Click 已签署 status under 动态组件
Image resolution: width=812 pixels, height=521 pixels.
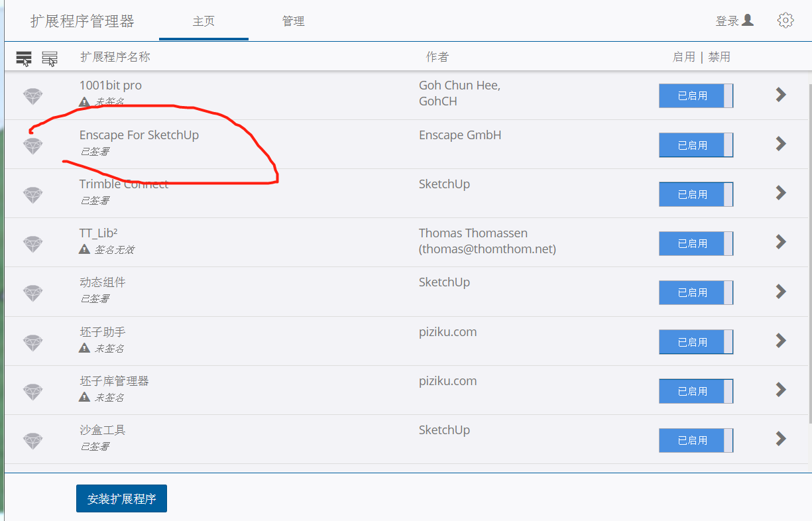[95, 298]
